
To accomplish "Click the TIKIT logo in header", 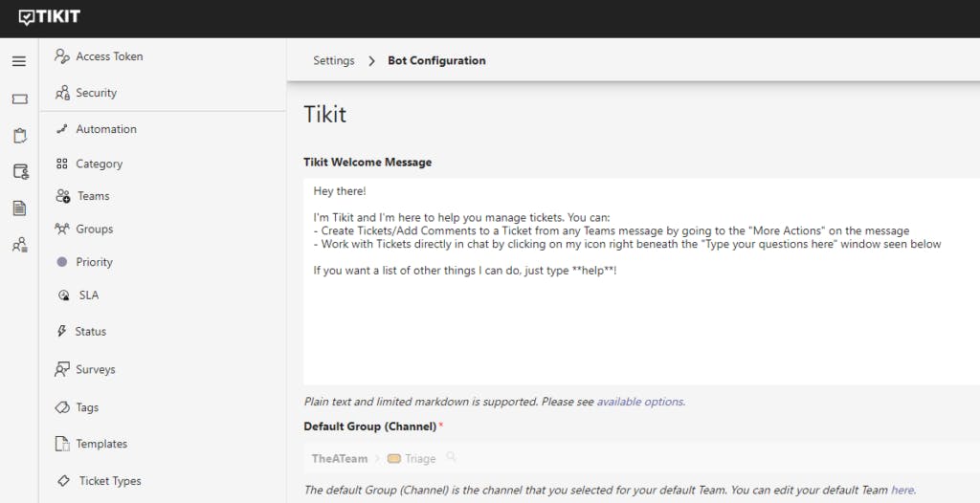I will pyautogui.click(x=50, y=17).
